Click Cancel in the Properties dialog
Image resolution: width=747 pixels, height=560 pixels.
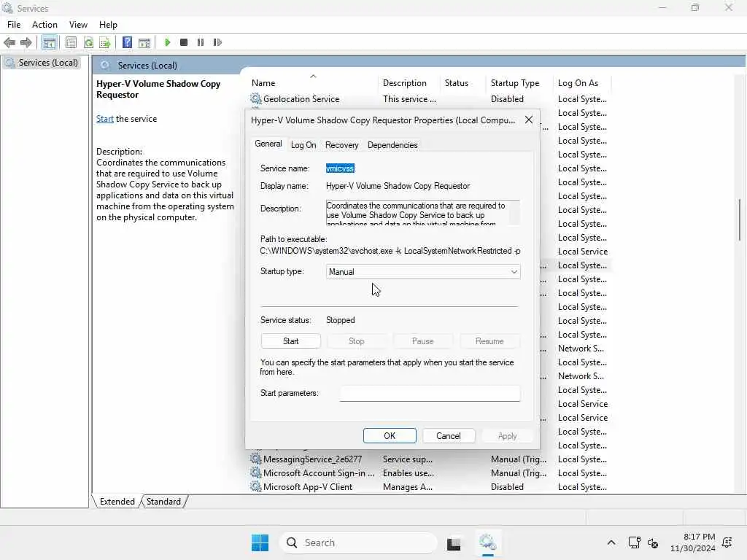pyautogui.click(x=449, y=436)
